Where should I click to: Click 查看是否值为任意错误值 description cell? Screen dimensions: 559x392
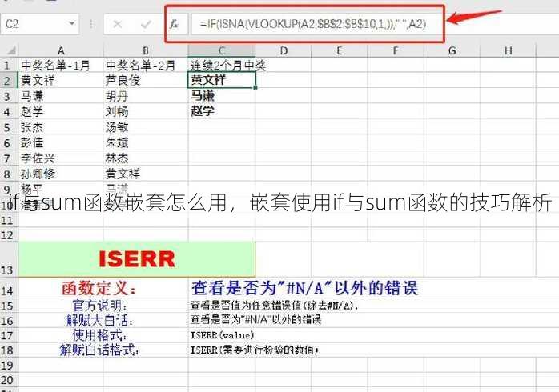pyautogui.click(x=275, y=306)
